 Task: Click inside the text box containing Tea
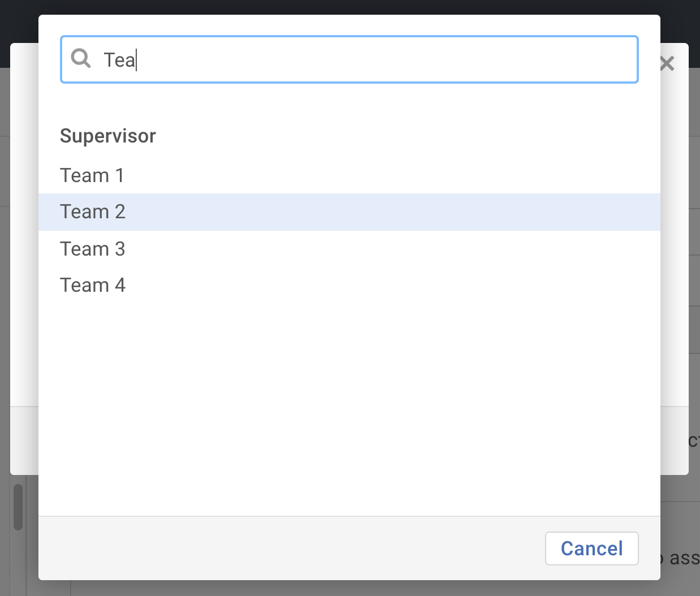pos(283,59)
